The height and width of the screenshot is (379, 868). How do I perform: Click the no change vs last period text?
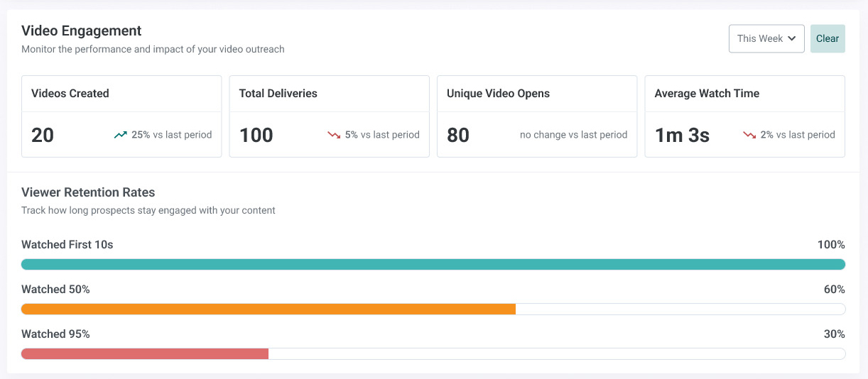point(574,135)
